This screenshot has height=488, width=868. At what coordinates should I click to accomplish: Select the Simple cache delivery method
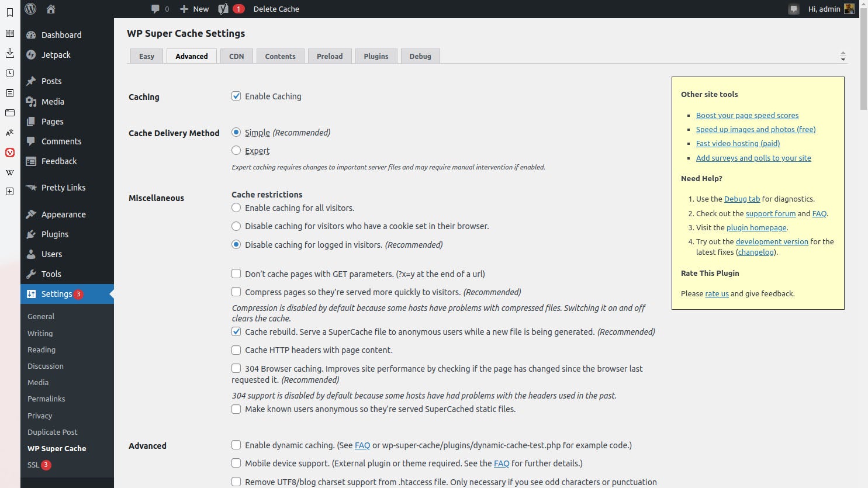236,132
